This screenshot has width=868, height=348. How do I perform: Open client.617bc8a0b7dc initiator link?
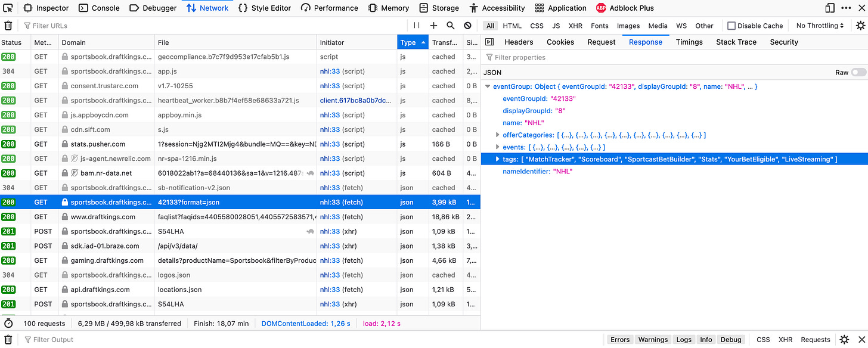355,101
